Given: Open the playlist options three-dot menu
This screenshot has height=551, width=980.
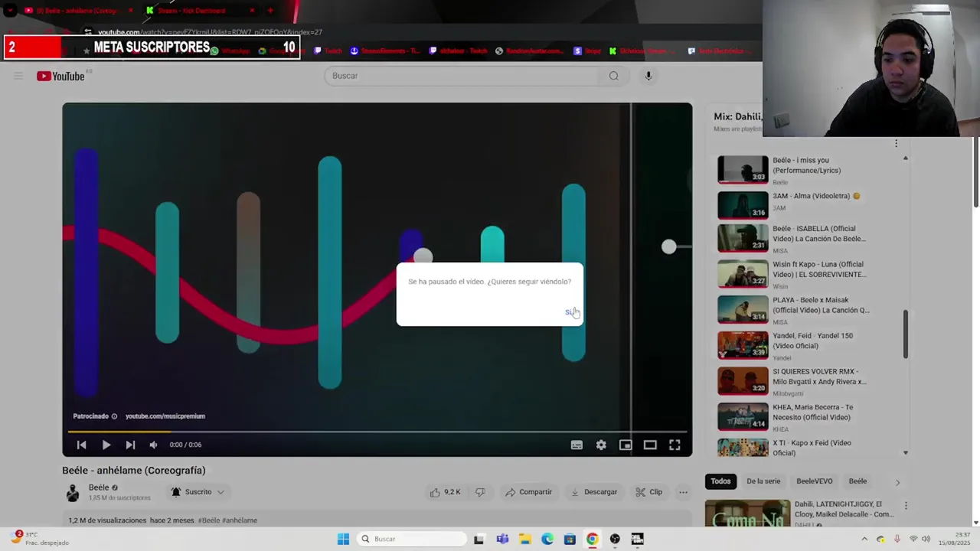Looking at the screenshot, I should tap(896, 143).
